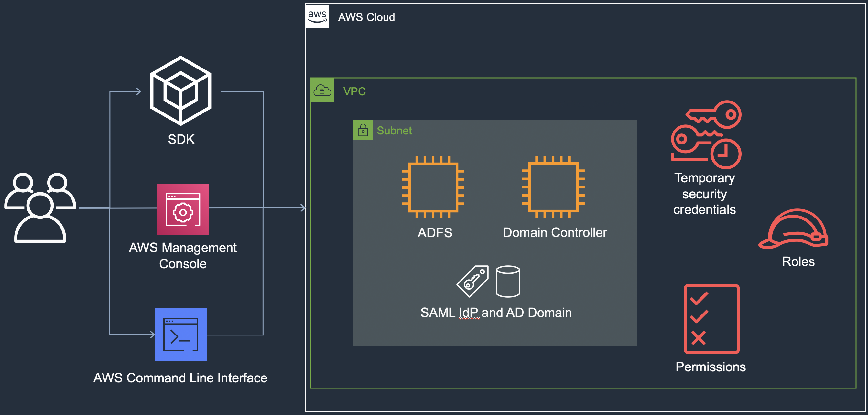Viewport: 868px width, 415px height.
Task: Click the AWS Cloud label text
Action: 367,17
